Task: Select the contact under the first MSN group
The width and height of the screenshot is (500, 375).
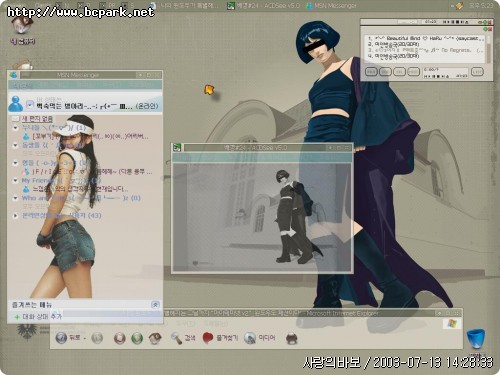Action: (x=86, y=137)
